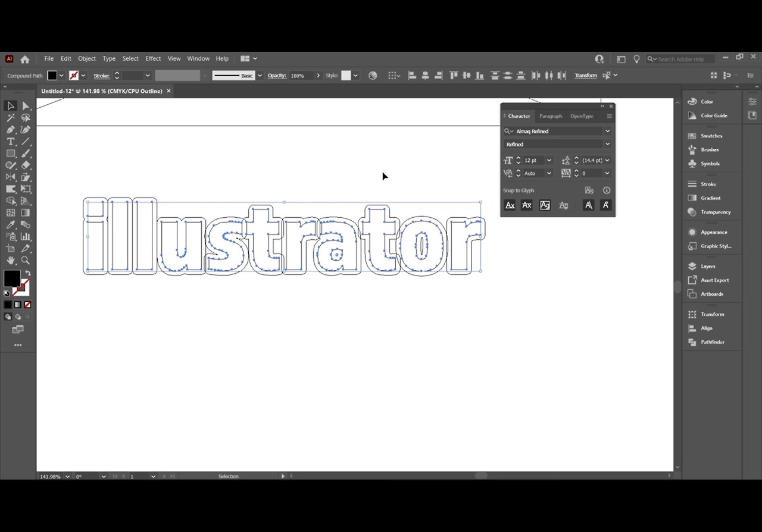Open the File menu

pos(49,59)
